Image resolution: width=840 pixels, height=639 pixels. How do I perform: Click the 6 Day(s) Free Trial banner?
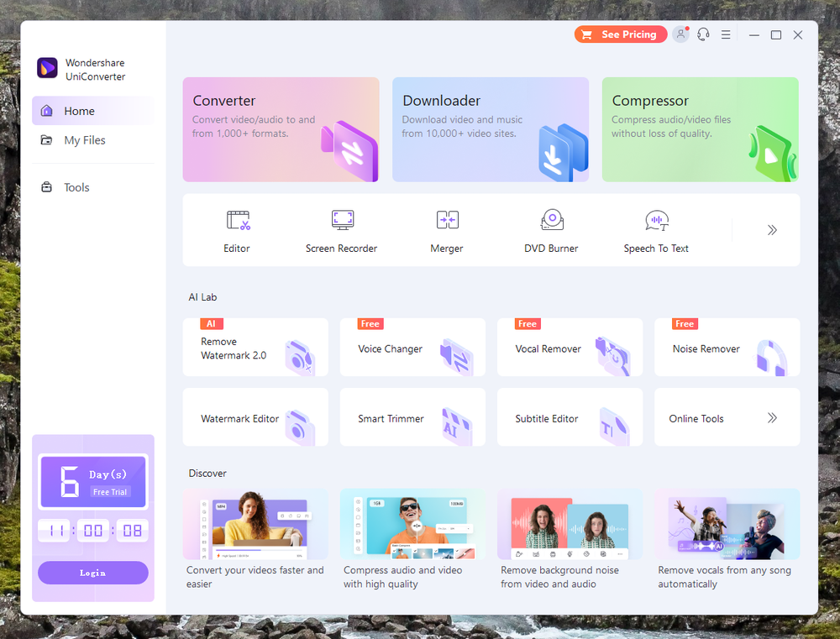pyautogui.click(x=92, y=481)
